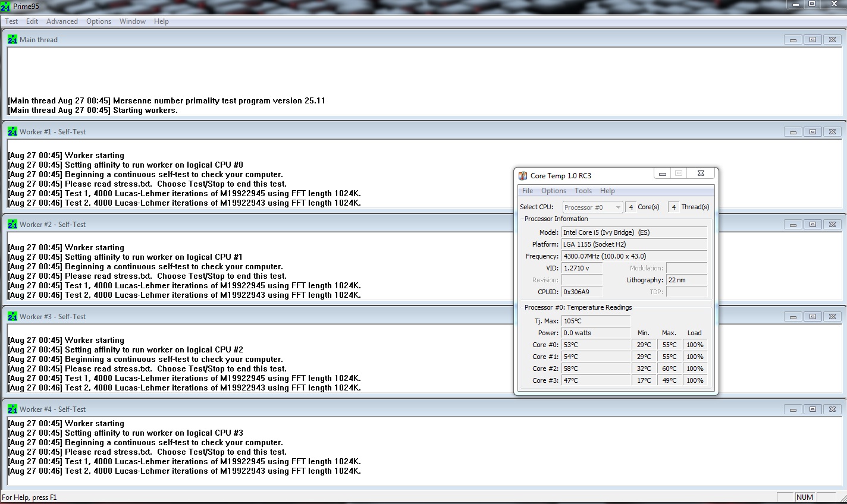Viewport: 847px width, 504px height.
Task: Click the Frequency value 4300.07MHz
Action: point(634,256)
